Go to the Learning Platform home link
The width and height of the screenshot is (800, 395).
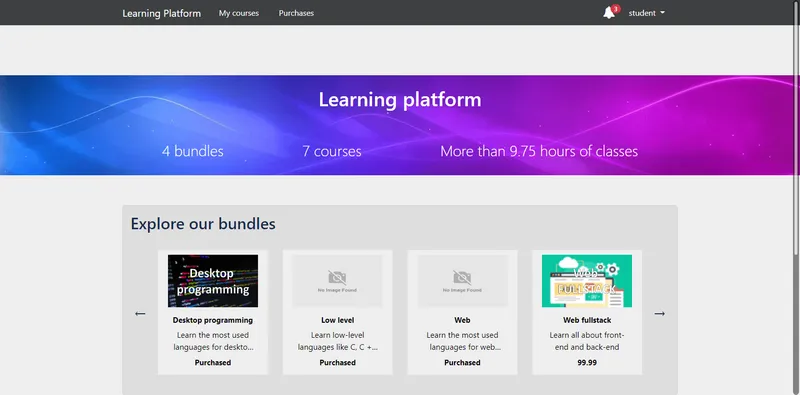[x=161, y=13]
